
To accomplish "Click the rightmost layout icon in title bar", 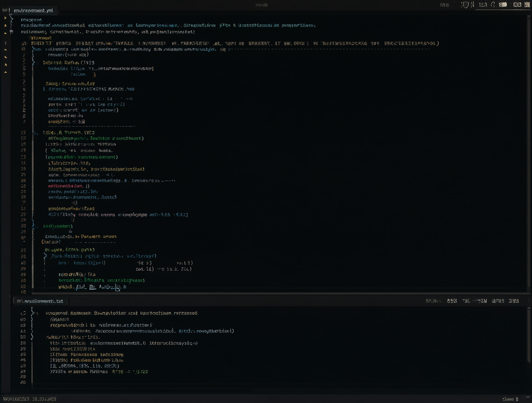I will click(527, 5).
